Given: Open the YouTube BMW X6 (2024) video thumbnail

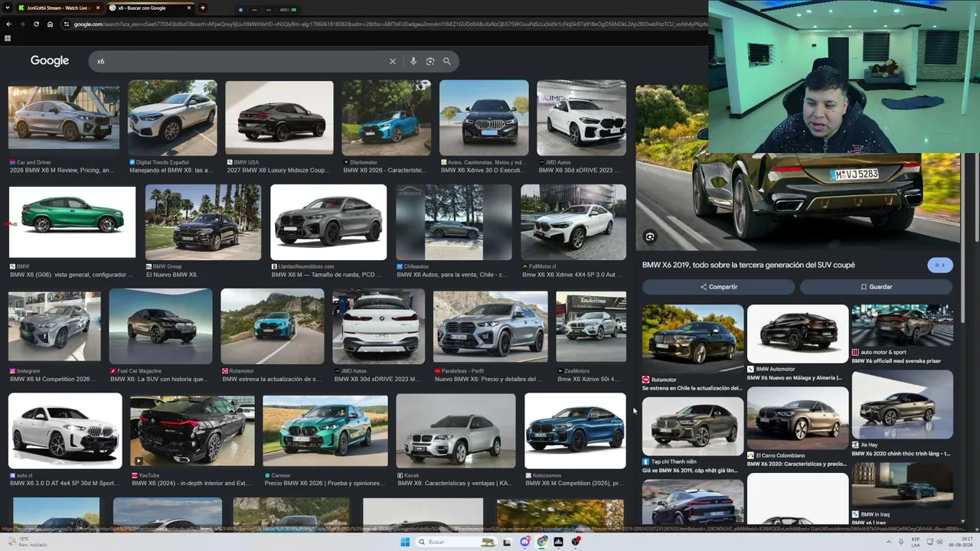Looking at the screenshot, I should (192, 431).
